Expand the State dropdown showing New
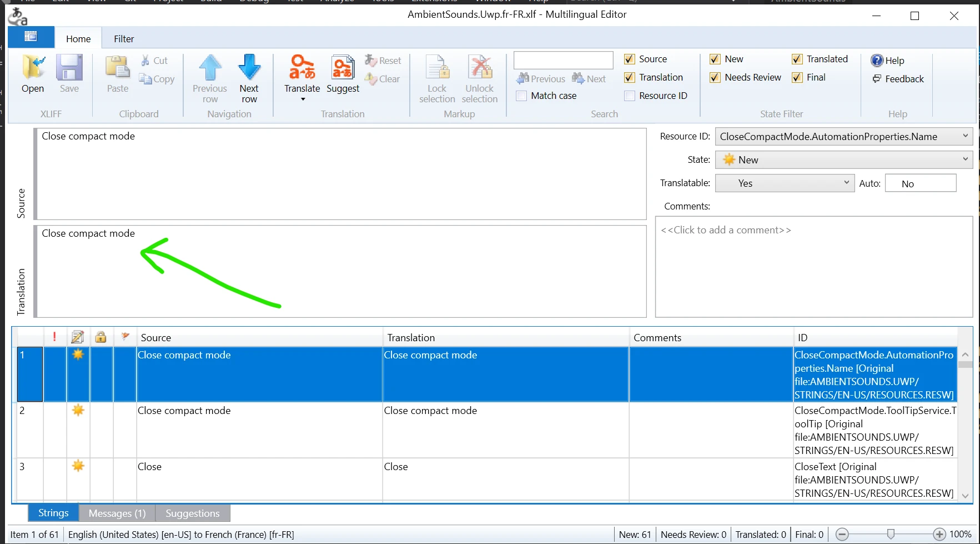980x544 pixels. pos(843,159)
